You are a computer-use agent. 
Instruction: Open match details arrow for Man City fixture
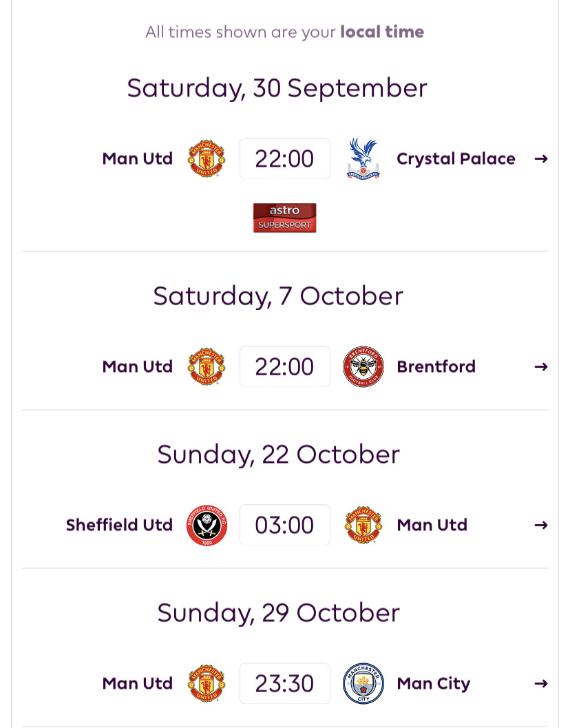pyautogui.click(x=541, y=683)
